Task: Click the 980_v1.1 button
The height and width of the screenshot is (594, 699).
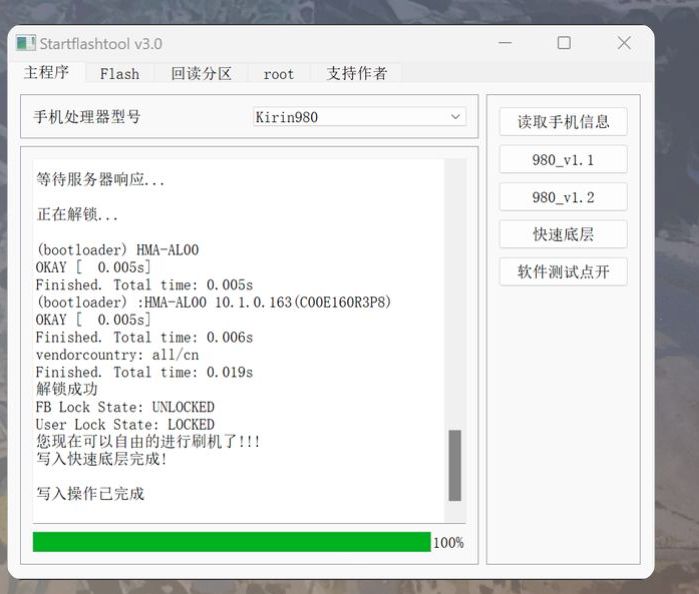Action: pyautogui.click(x=563, y=159)
